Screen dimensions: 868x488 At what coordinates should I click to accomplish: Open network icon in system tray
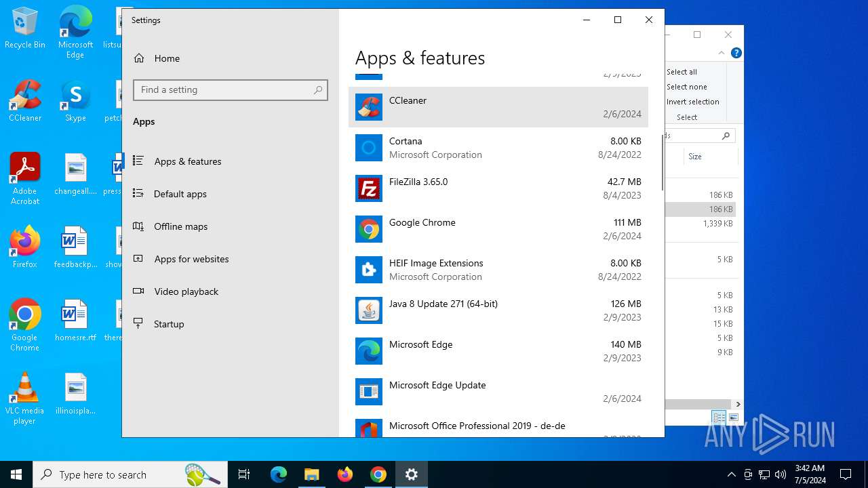(x=764, y=474)
